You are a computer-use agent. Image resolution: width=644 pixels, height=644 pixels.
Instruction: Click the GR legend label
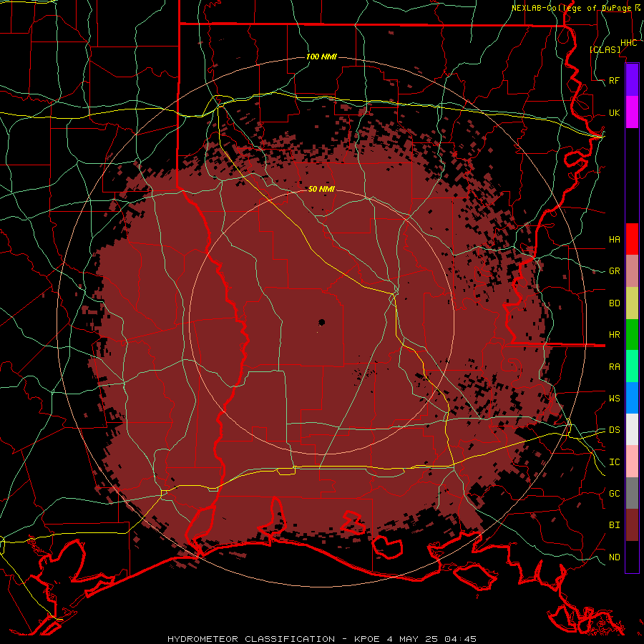coord(615,271)
